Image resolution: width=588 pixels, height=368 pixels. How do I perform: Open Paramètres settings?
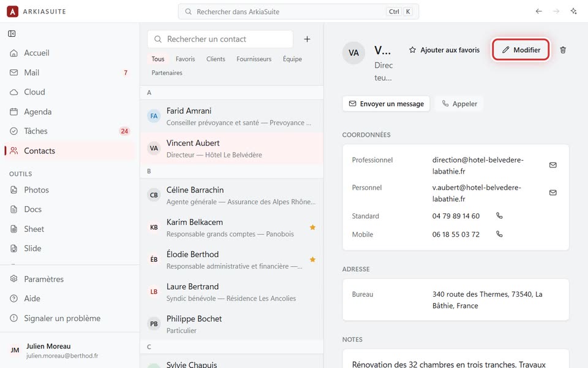70,279
